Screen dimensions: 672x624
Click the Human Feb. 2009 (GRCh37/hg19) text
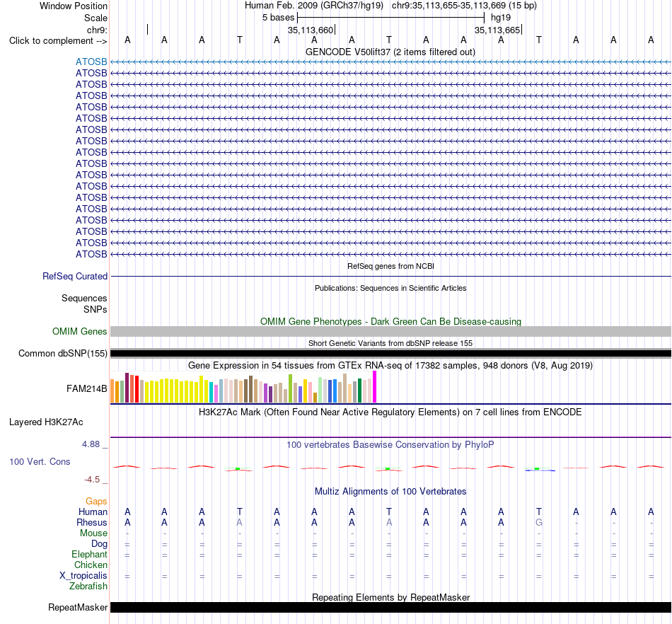[313, 6]
